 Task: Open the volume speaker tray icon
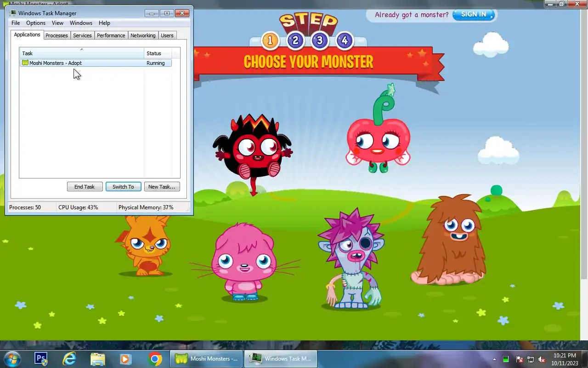tap(542, 359)
